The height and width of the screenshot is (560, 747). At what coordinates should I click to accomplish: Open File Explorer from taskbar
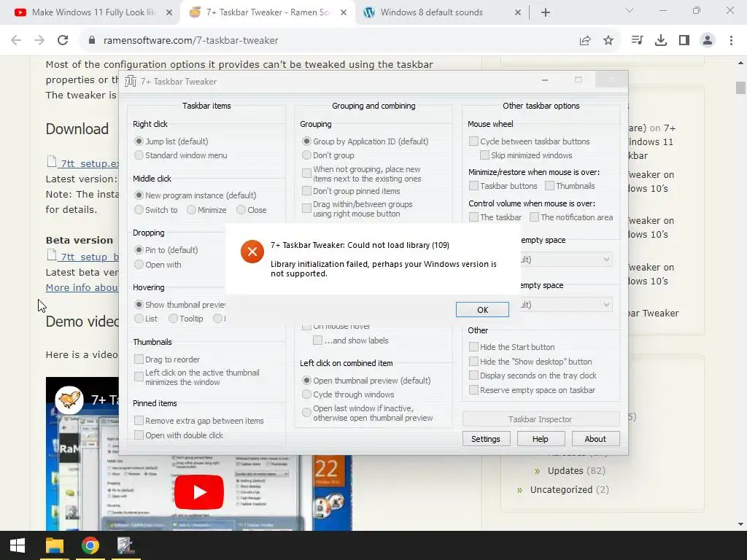click(x=54, y=545)
